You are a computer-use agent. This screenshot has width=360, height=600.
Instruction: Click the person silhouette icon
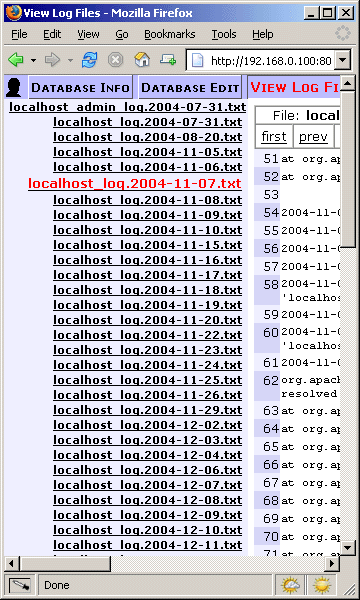pyautogui.click(x=14, y=88)
